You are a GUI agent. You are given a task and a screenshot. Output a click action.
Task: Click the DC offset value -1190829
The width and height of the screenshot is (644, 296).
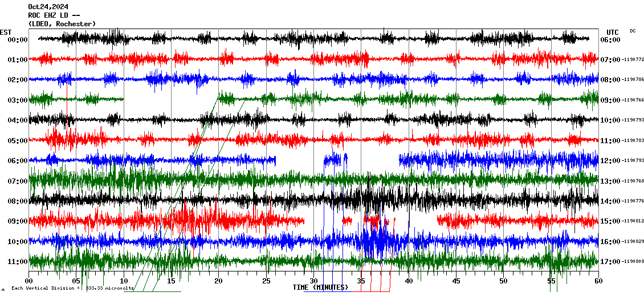pyautogui.click(x=632, y=242)
